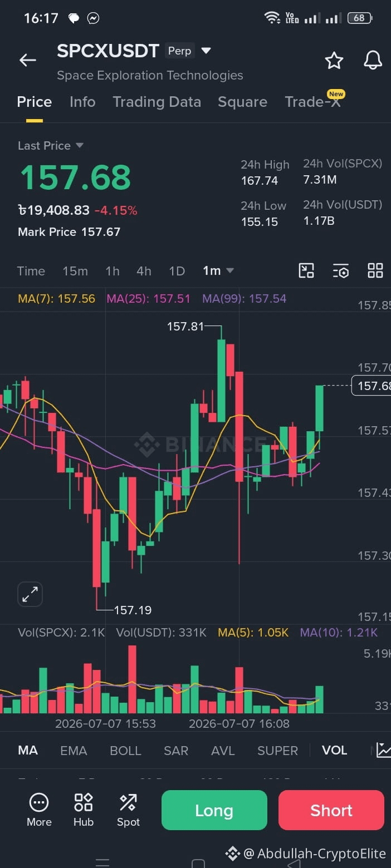Tap 24h Vol(USDT) 1.17B
The height and width of the screenshot is (868, 391).
click(x=319, y=220)
